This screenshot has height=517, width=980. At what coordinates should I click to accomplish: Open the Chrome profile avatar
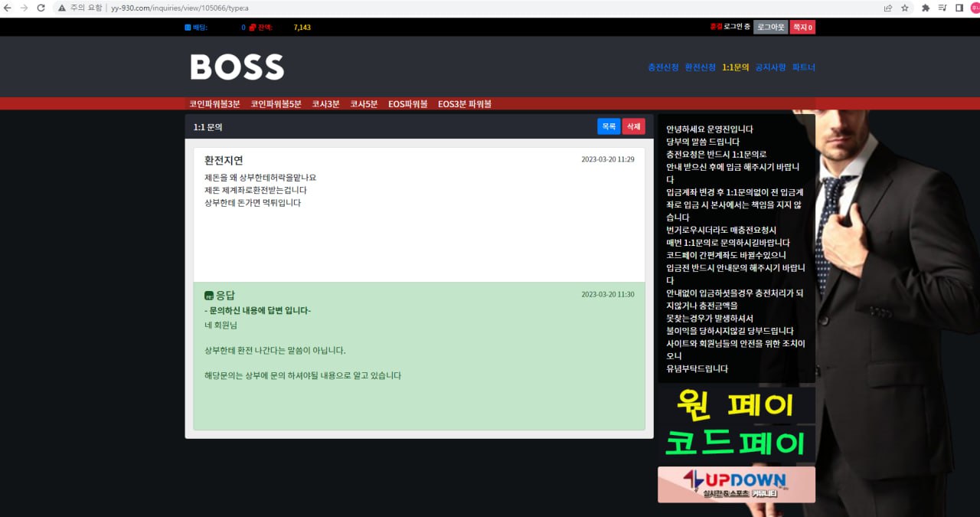pyautogui.click(x=975, y=8)
